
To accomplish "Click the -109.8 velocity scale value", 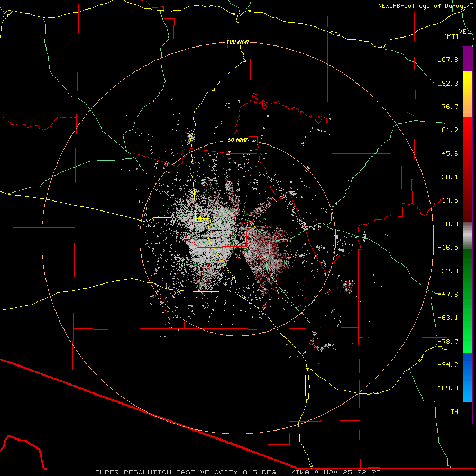I will point(446,388).
